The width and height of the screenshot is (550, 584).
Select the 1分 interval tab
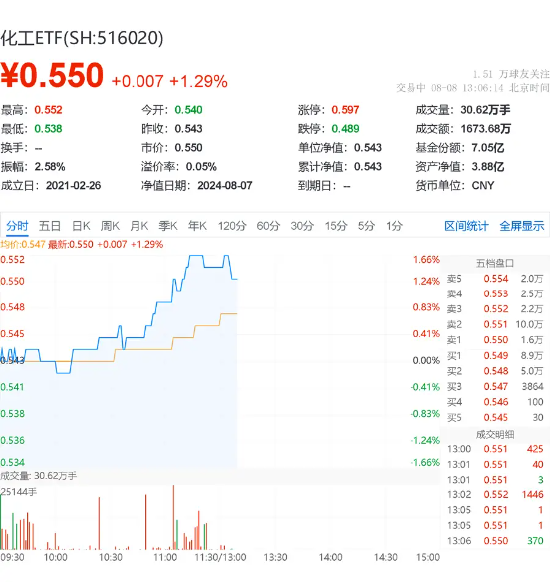pos(394,226)
